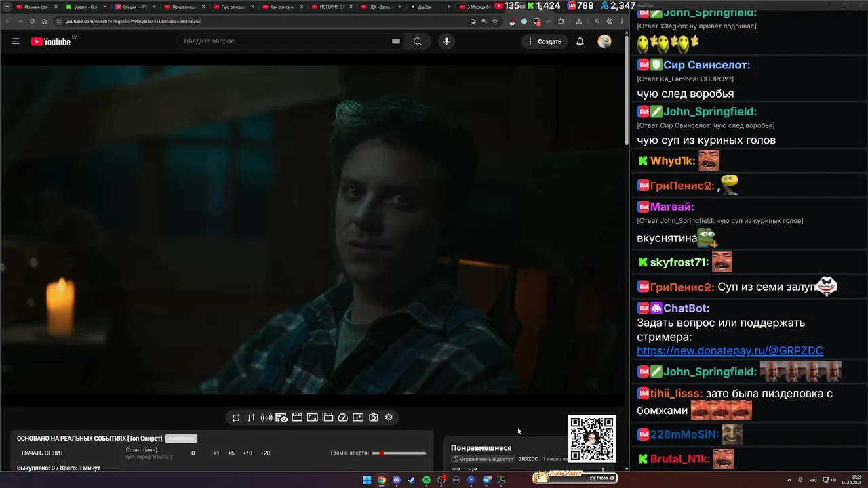
Task: Switch to the 'ЧВК Вагнер' tab
Action: pyautogui.click(x=382, y=7)
